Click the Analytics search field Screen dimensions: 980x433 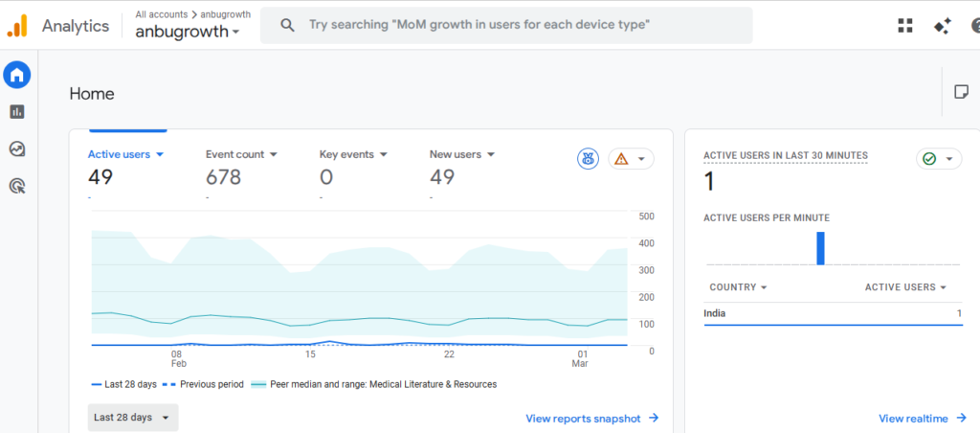click(x=505, y=26)
